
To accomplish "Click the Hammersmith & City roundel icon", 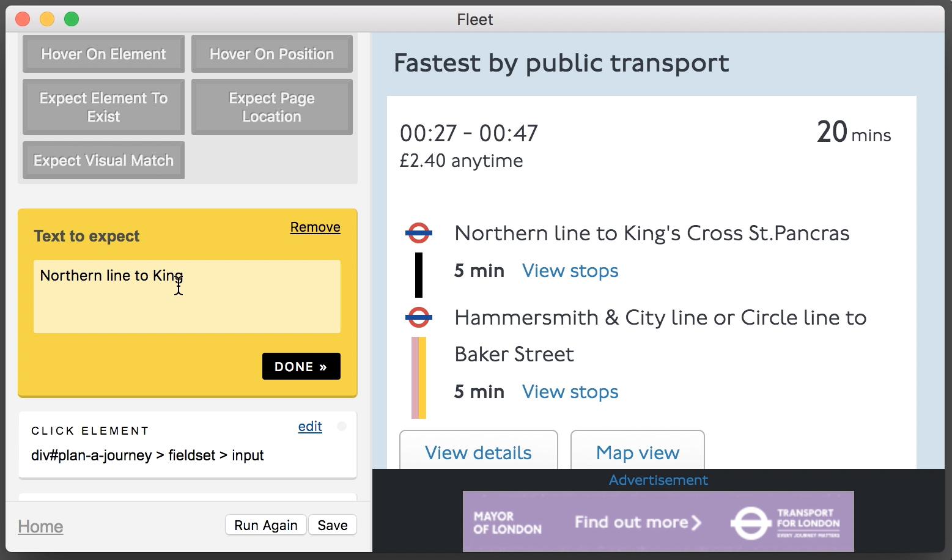I will (419, 317).
